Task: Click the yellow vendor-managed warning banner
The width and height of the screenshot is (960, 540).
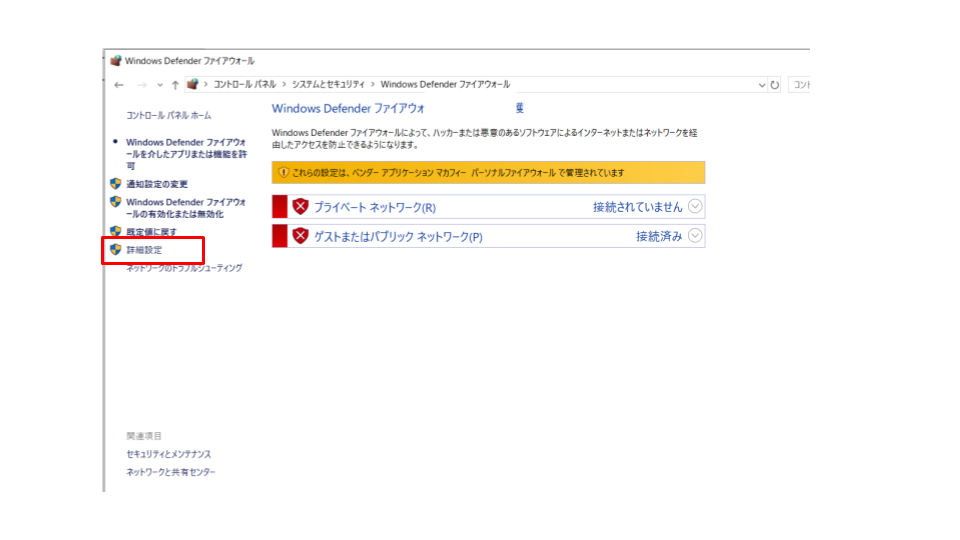Action: 489,173
